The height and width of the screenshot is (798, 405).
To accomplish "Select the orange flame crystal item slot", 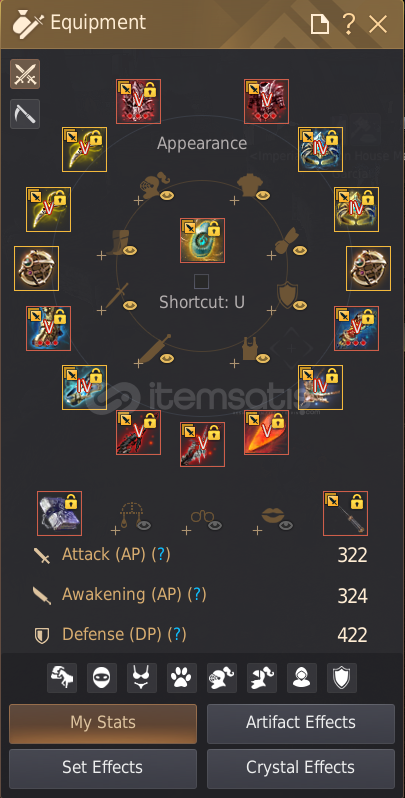I will 266,432.
